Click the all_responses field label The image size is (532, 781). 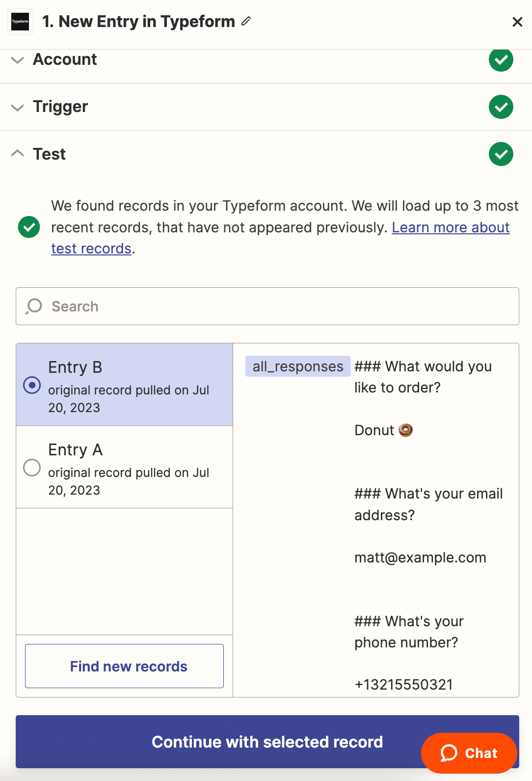298,366
